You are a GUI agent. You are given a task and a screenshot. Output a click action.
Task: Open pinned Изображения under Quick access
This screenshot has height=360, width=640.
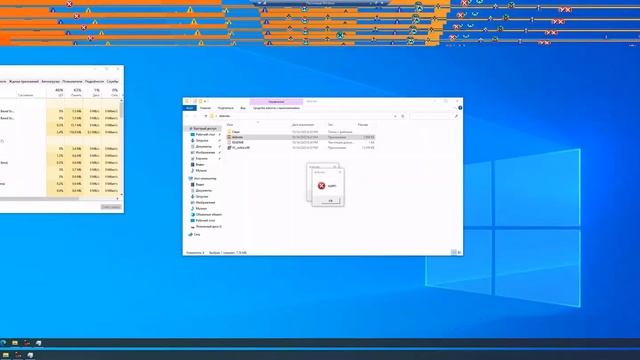coord(205,152)
